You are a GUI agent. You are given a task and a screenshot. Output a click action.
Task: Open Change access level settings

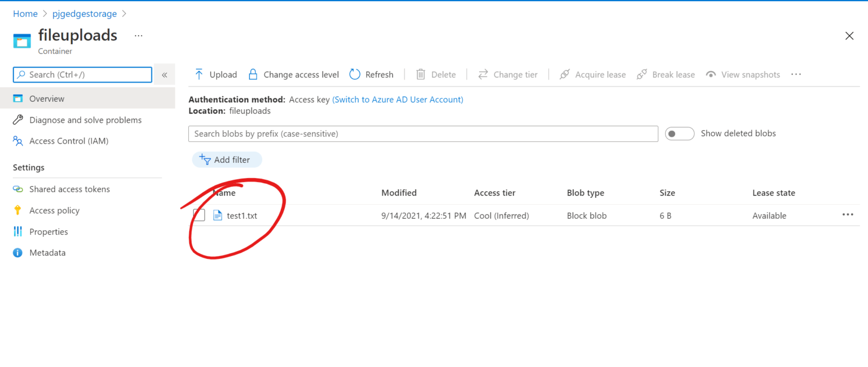pyautogui.click(x=293, y=74)
